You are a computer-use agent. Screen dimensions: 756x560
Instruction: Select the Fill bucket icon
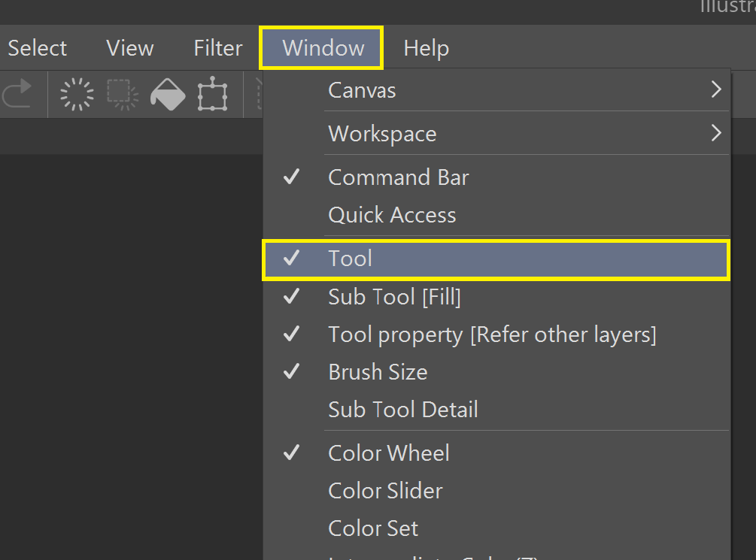tap(168, 95)
